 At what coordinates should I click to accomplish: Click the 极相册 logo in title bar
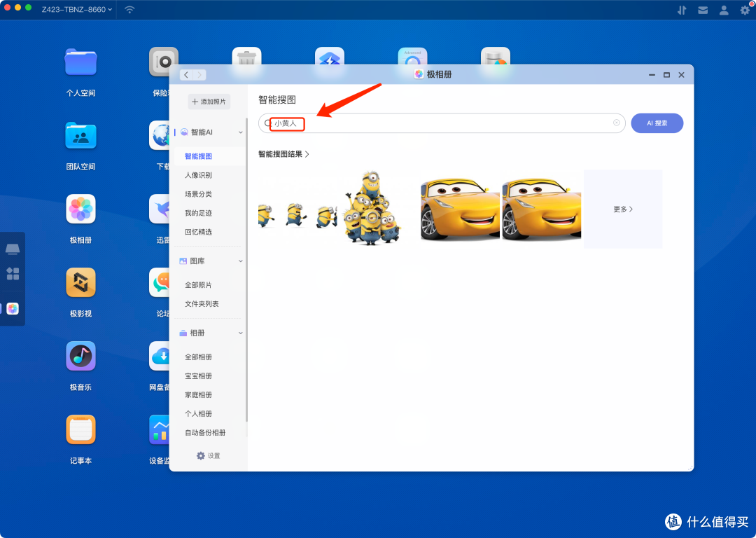pyautogui.click(x=419, y=74)
